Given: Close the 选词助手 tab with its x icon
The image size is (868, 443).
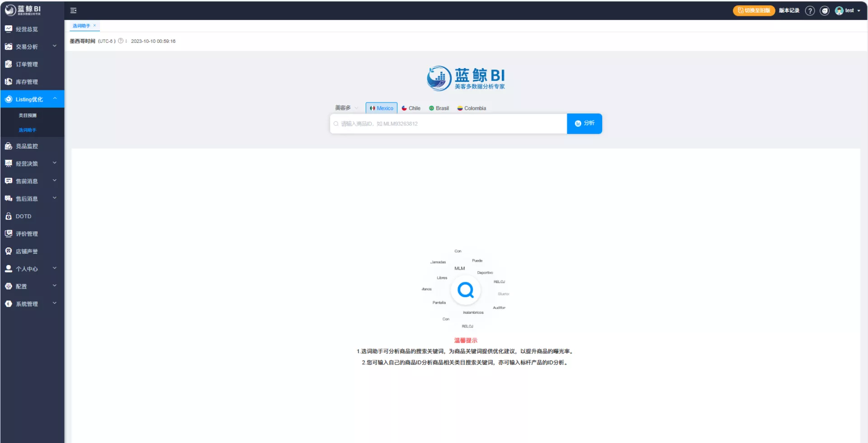Looking at the screenshot, I should coord(94,26).
